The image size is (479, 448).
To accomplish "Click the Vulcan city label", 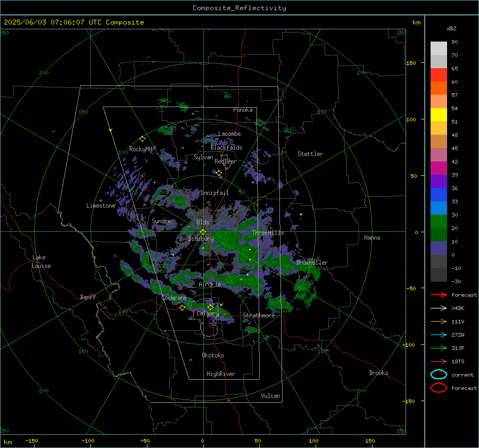I will (x=270, y=396).
